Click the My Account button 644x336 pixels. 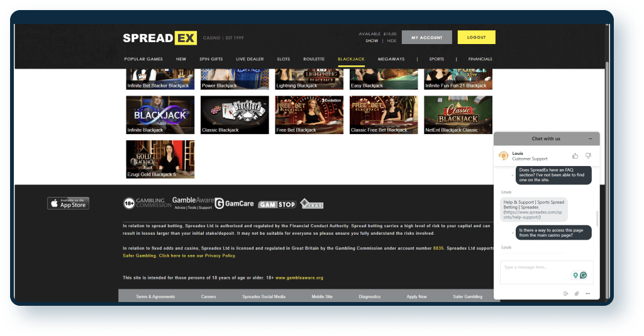tap(427, 37)
